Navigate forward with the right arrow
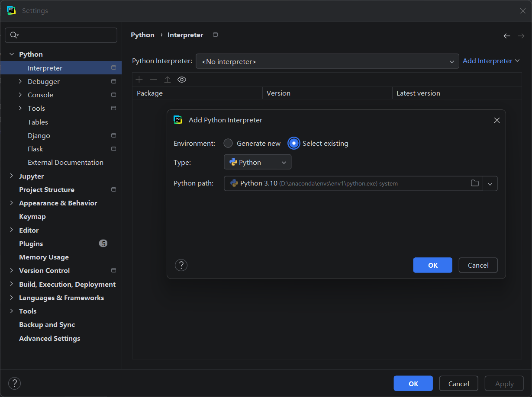 521,36
